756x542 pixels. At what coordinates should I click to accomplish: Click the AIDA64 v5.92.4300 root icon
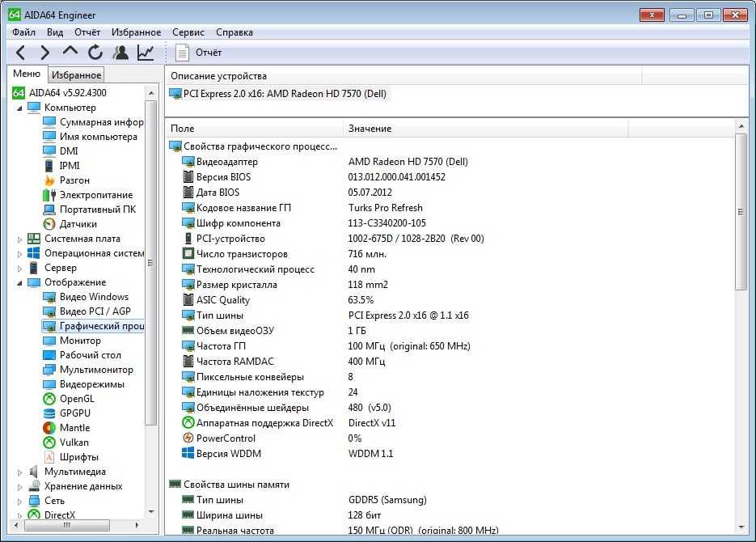(19, 92)
